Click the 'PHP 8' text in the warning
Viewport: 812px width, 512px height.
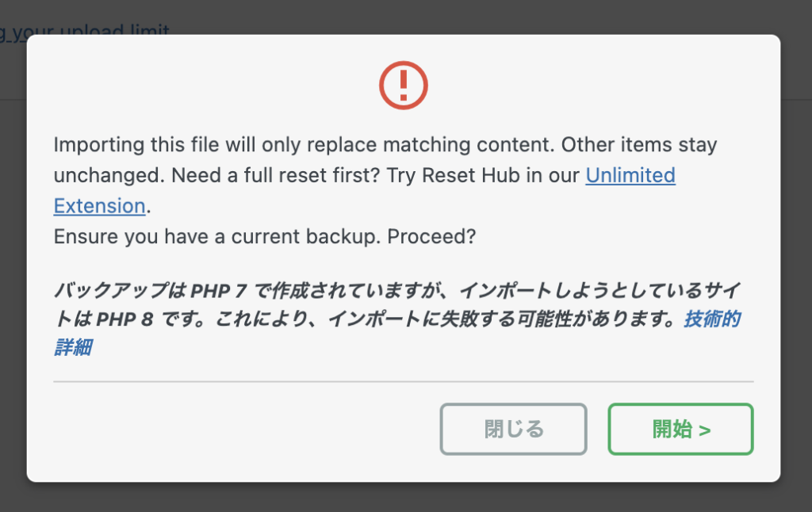click(124, 319)
